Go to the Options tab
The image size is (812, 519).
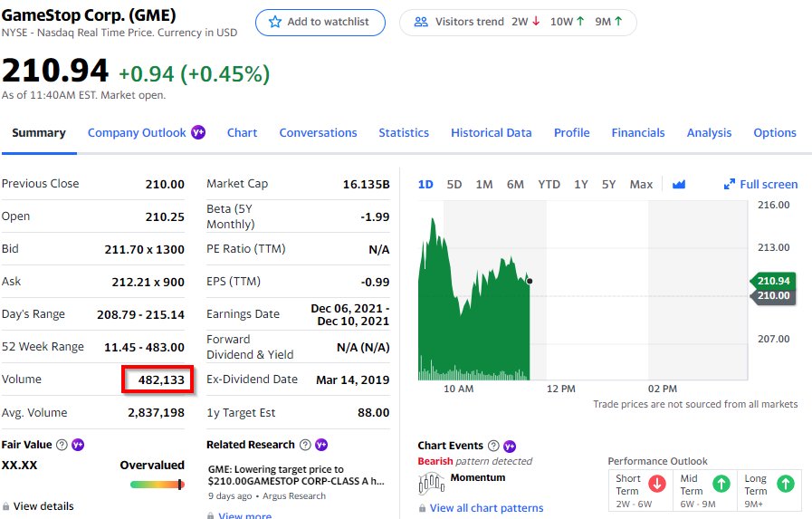click(x=775, y=133)
